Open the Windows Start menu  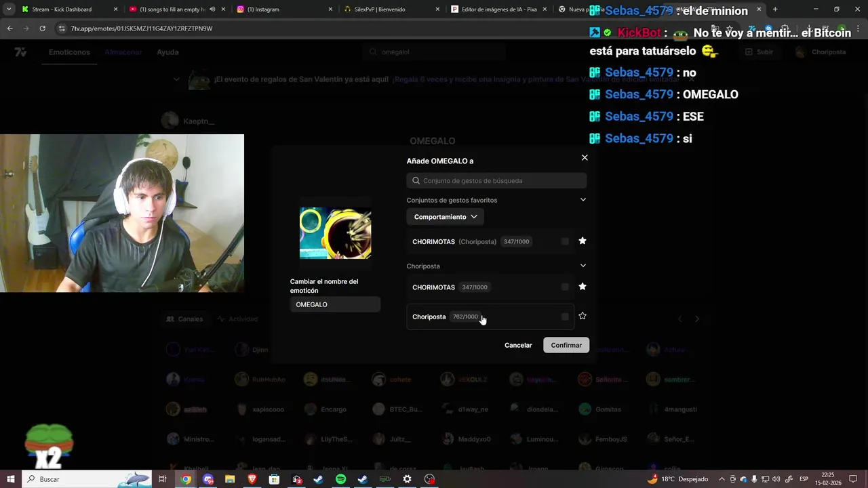click(x=10, y=479)
